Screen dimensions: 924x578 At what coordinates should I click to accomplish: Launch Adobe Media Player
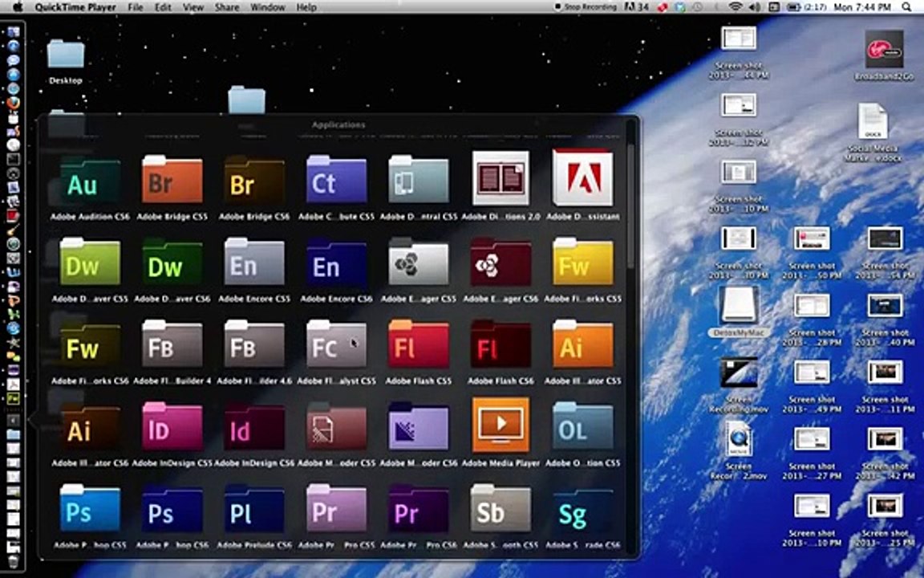tap(500, 425)
